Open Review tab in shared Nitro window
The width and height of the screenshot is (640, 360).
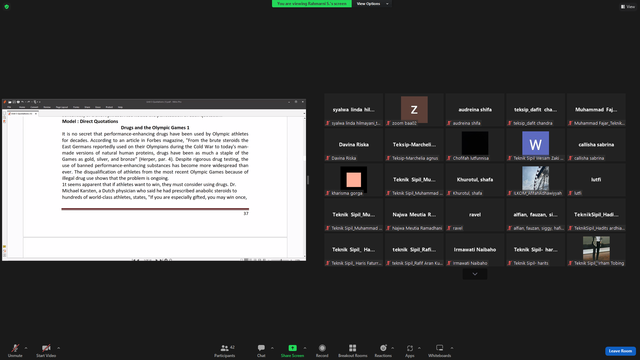coord(47,107)
